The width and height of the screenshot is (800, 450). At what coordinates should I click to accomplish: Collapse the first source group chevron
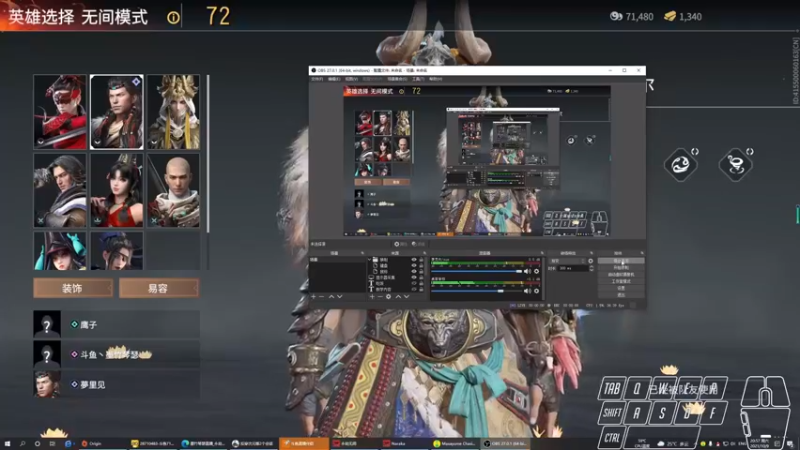[x=370, y=260]
